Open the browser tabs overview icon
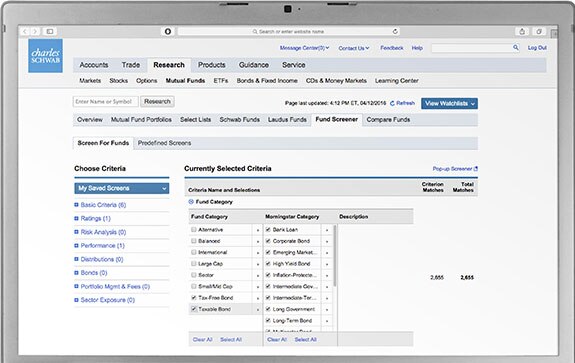Viewport: 575px width, 363px height. pyautogui.click(x=539, y=32)
